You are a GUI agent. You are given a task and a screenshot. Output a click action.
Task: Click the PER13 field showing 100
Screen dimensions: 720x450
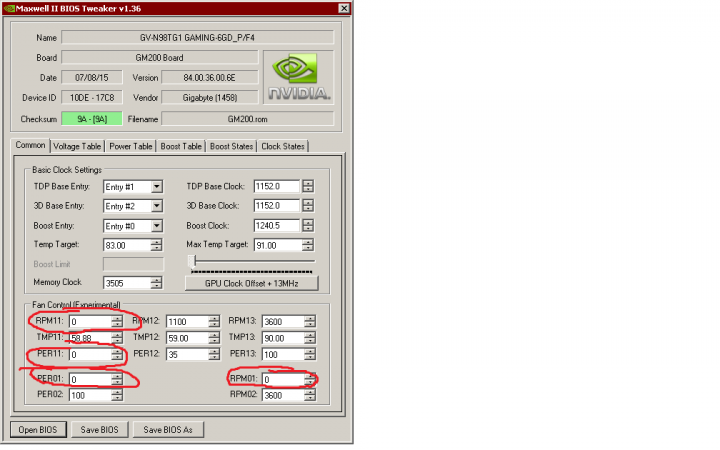[x=283, y=354]
